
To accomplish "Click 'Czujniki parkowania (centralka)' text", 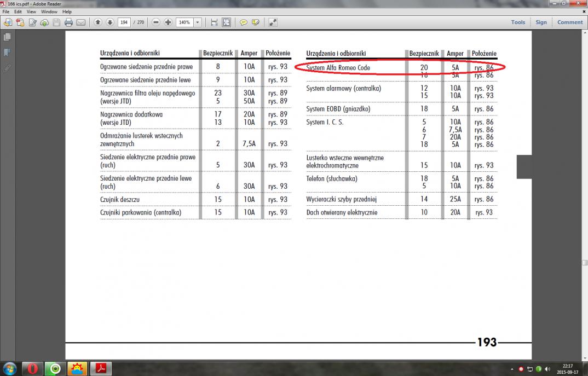I will coord(141,212).
